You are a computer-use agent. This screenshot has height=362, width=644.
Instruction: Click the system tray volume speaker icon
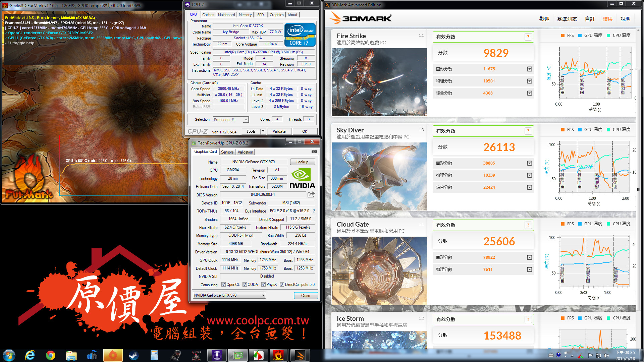[x=606, y=355]
